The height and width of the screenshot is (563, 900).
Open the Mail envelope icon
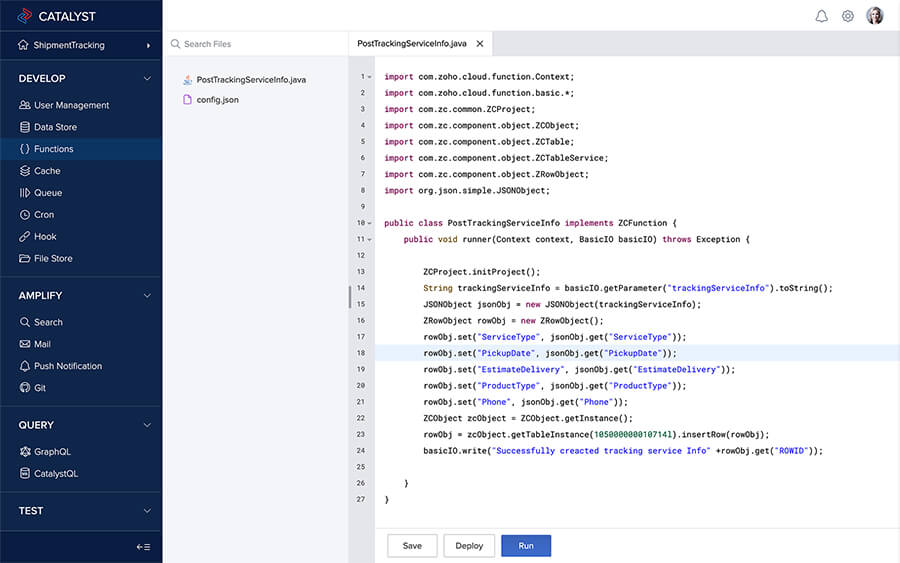[x=25, y=344]
